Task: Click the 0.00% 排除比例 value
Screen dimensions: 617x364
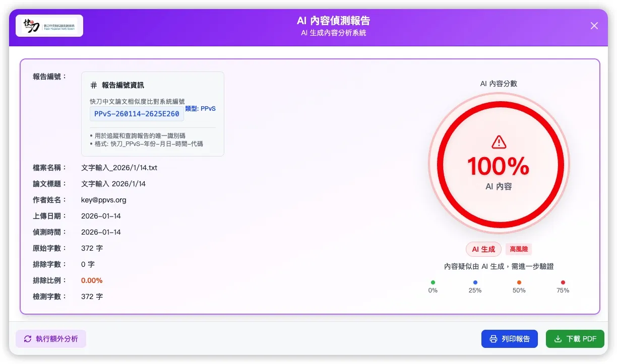Action: coord(91,280)
